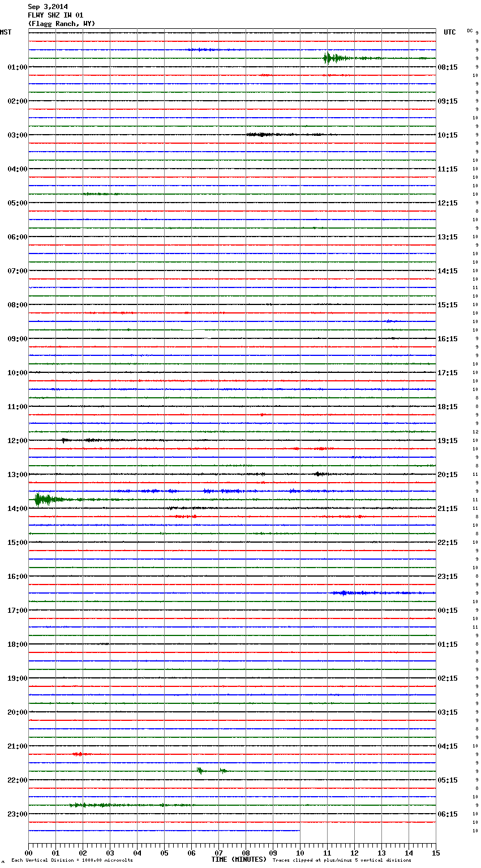Click the black seismic signal on the 12:00 trace
The width and height of the screenshot is (481, 868).
point(85,440)
